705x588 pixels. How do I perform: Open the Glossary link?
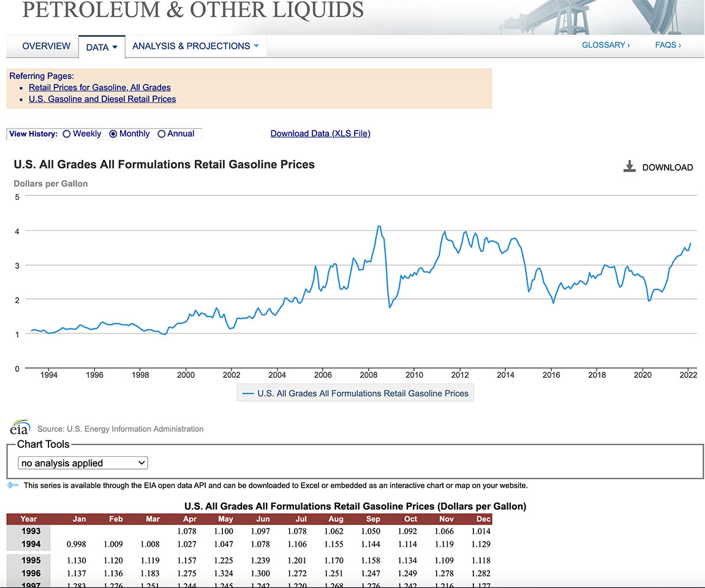[606, 45]
